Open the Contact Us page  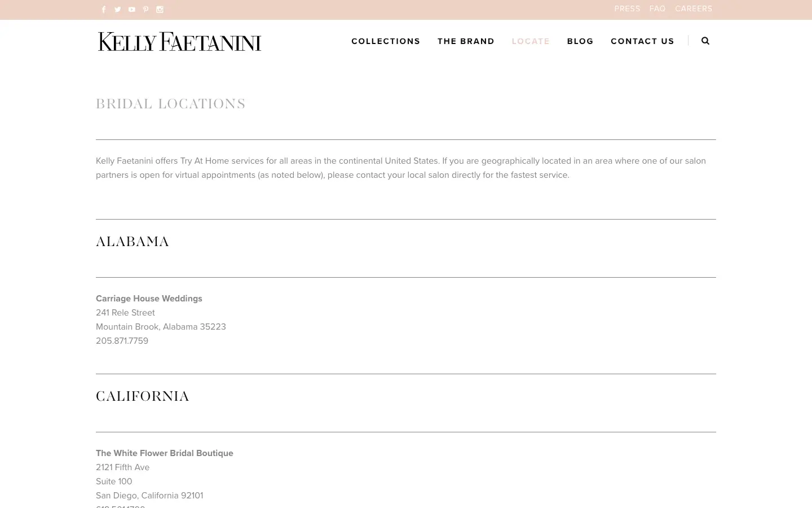[x=642, y=41]
